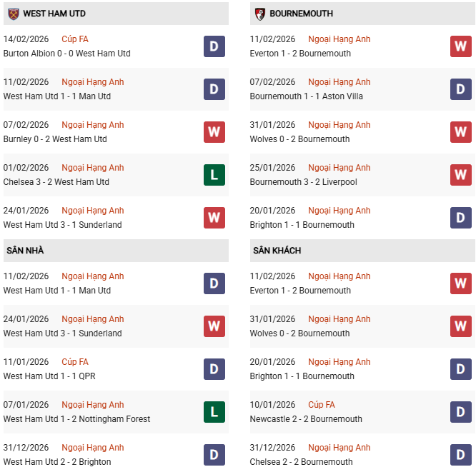Click the D badge for West Ham vs QPR
This screenshot has height=472, width=476.
[214, 369]
